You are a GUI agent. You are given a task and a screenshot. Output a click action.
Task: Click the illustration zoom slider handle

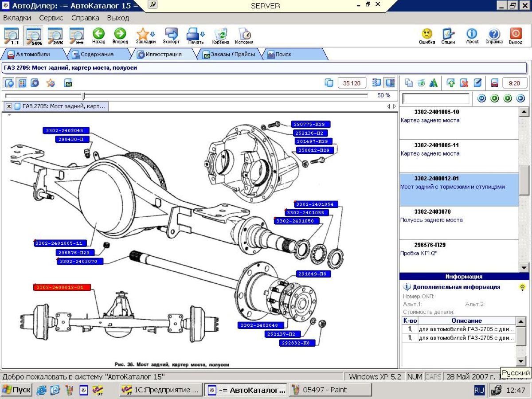[x=83, y=96]
